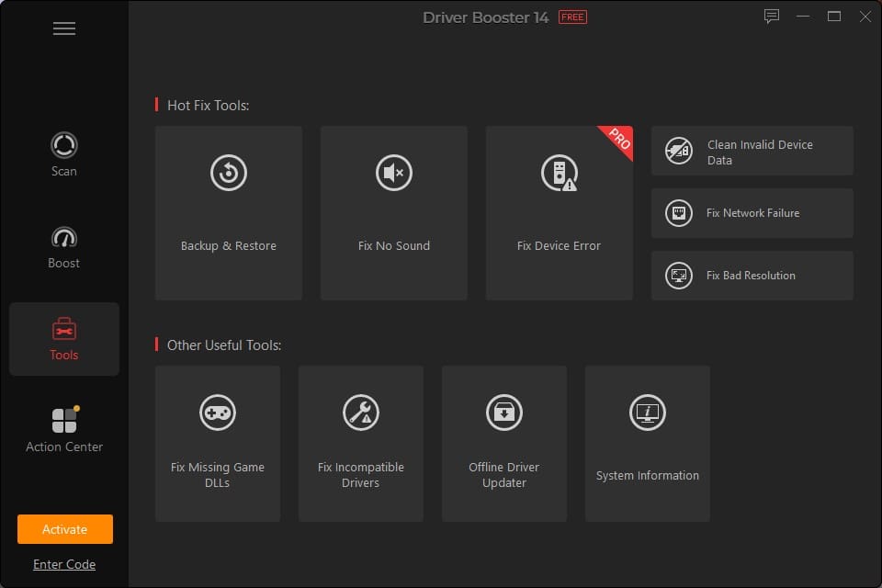Select the Fix No Sound label
The height and width of the screenshot is (588, 882).
pyautogui.click(x=394, y=246)
